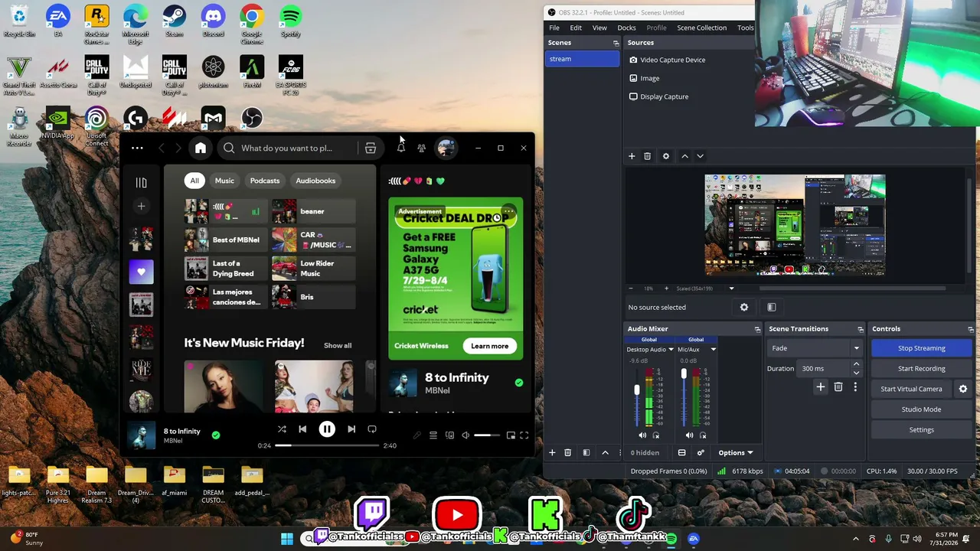Open source properties gear under Sources list
The height and width of the screenshot is (551, 980).
coord(666,156)
